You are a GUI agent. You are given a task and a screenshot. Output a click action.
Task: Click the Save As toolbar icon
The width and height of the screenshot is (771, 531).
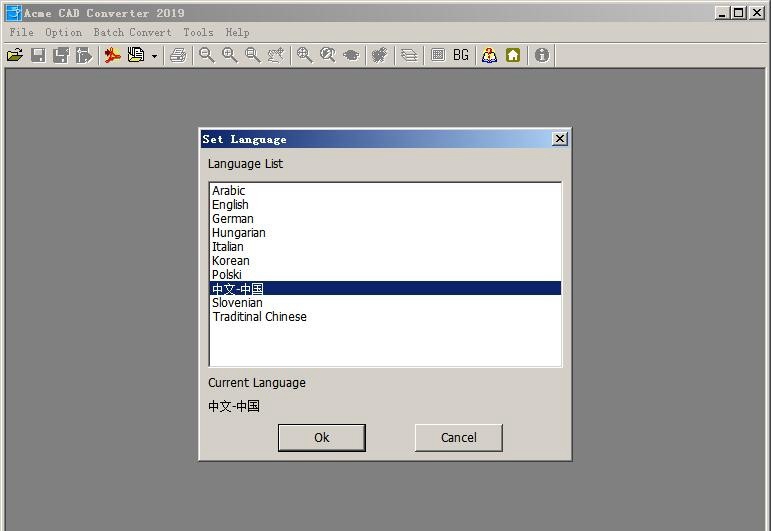click(61, 55)
